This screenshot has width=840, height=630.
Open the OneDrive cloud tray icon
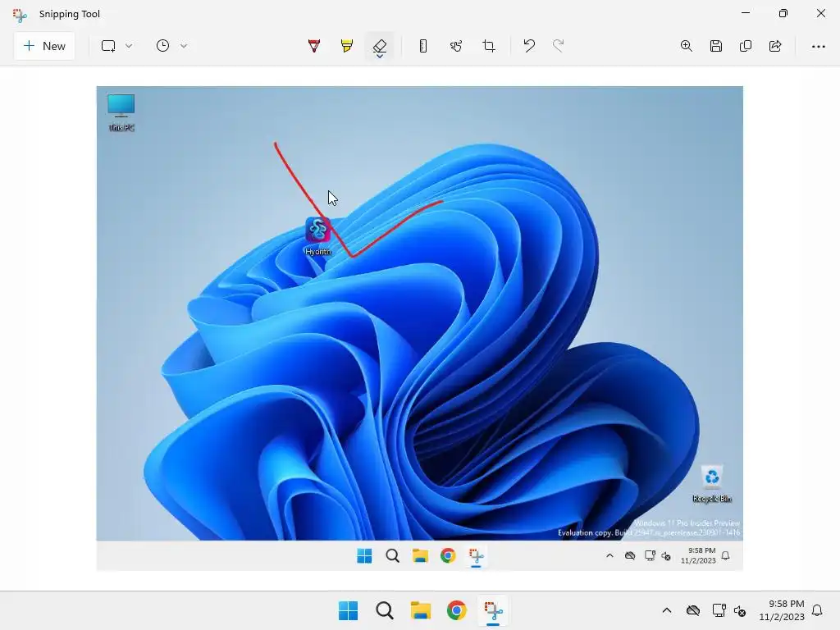[693, 610]
